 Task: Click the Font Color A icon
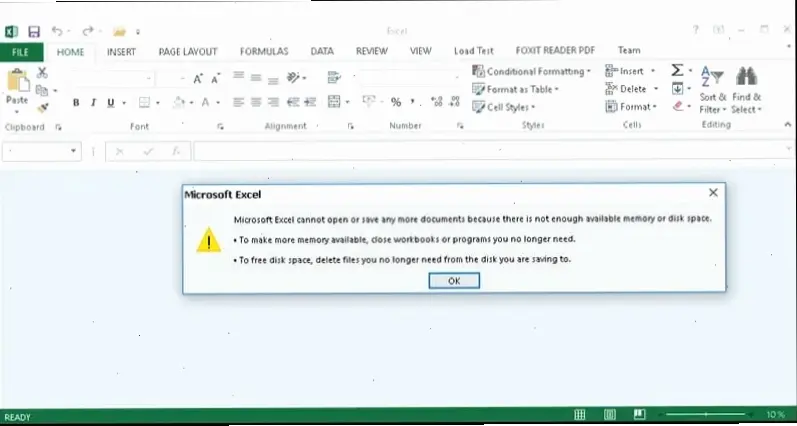click(x=205, y=103)
